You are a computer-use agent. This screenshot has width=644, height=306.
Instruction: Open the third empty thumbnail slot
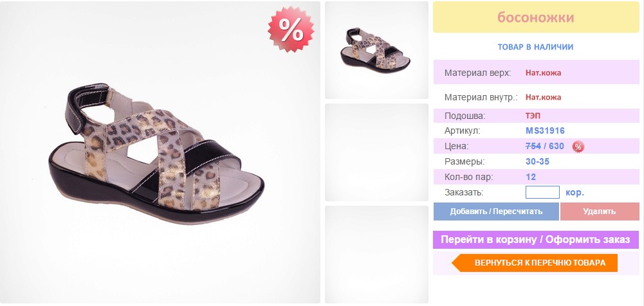tap(376, 255)
